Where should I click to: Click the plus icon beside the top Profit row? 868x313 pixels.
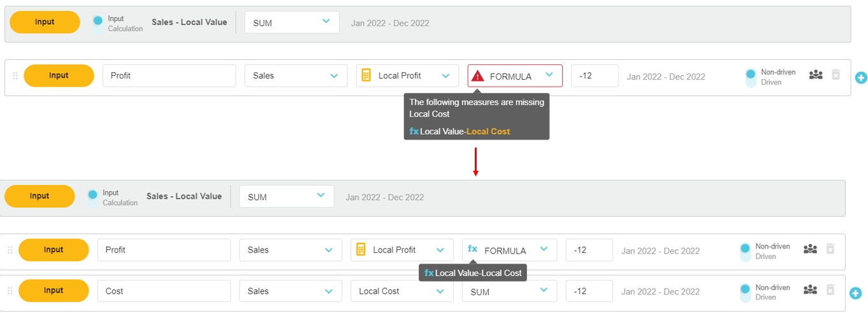pyautogui.click(x=860, y=78)
